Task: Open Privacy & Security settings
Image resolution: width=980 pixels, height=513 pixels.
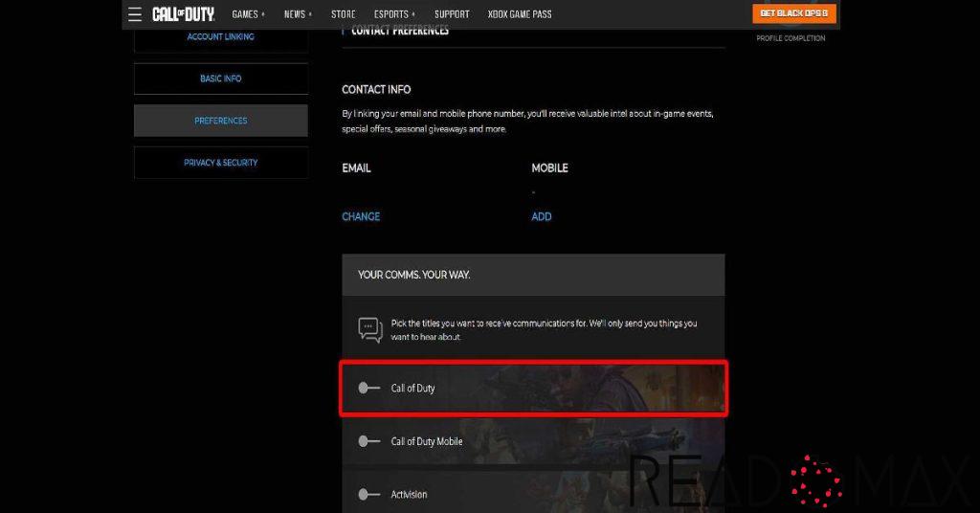Action: tap(220, 163)
